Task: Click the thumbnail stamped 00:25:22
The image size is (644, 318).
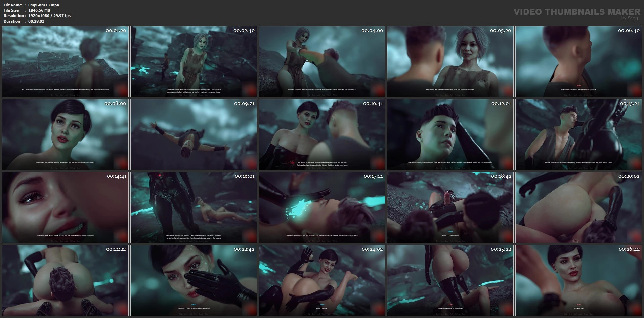Action: (450, 280)
